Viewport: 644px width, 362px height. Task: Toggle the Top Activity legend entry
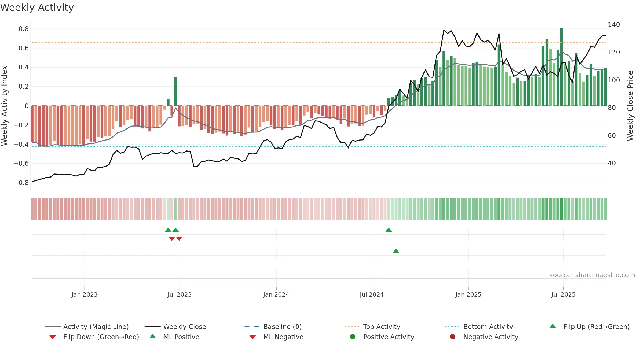coord(372,327)
